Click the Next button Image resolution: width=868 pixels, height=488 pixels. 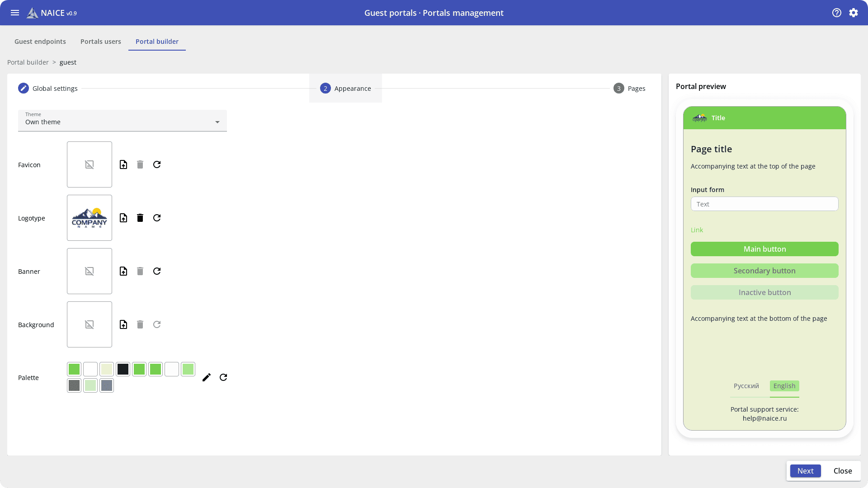pyautogui.click(x=805, y=471)
